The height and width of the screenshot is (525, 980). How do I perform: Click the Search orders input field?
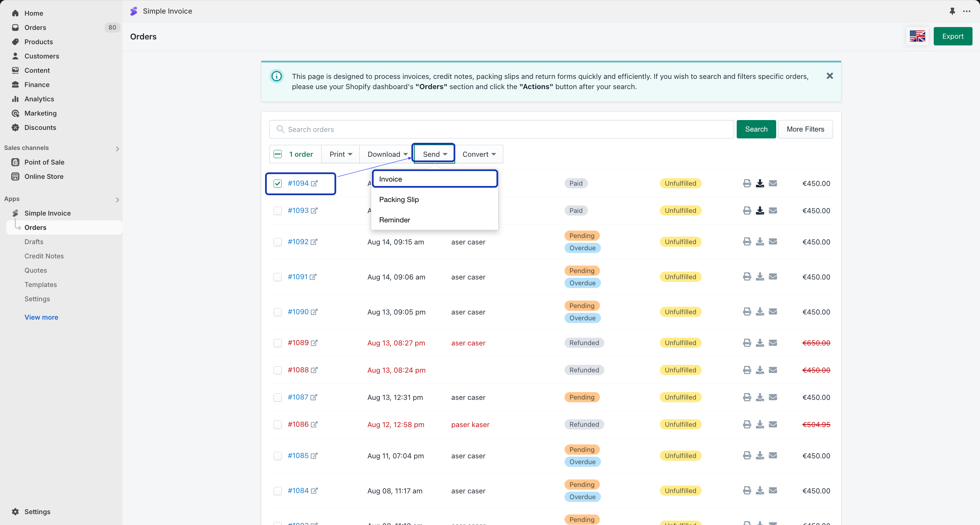coord(502,129)
